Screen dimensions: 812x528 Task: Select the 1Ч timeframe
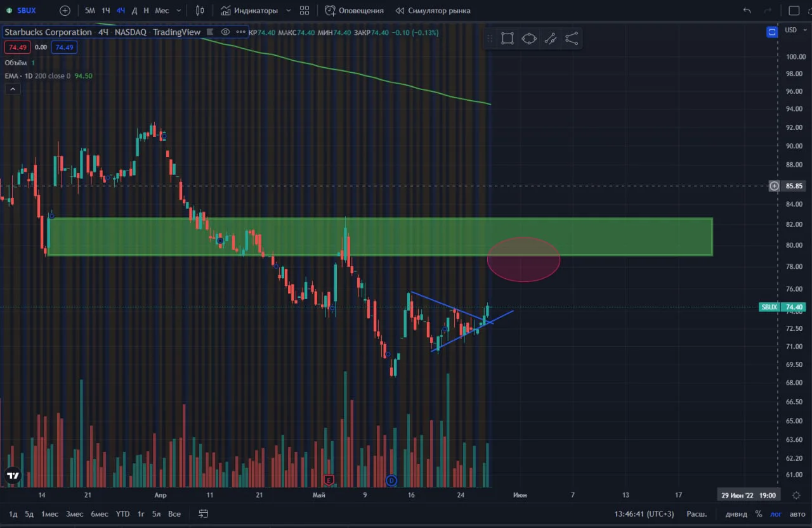[105, 11]
